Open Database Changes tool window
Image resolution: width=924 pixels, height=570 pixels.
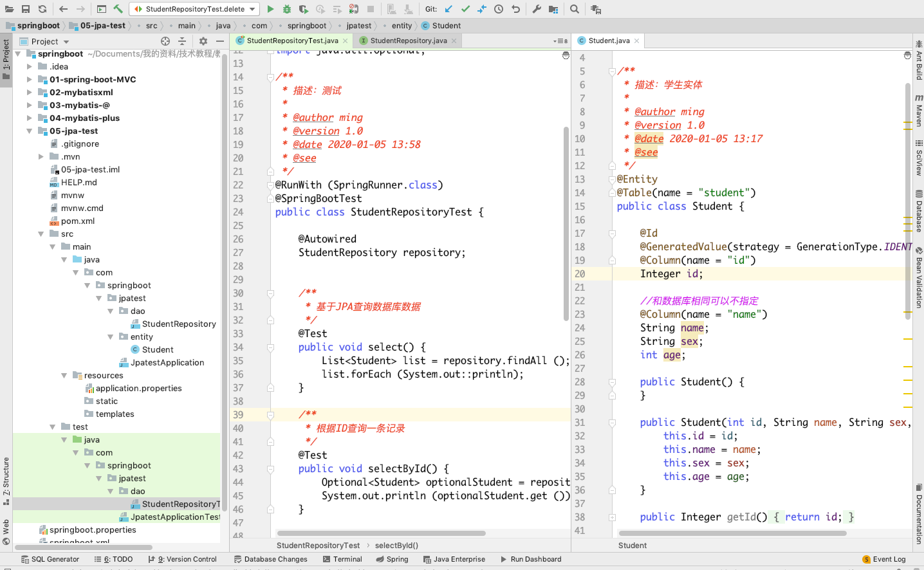pos(270,559)
